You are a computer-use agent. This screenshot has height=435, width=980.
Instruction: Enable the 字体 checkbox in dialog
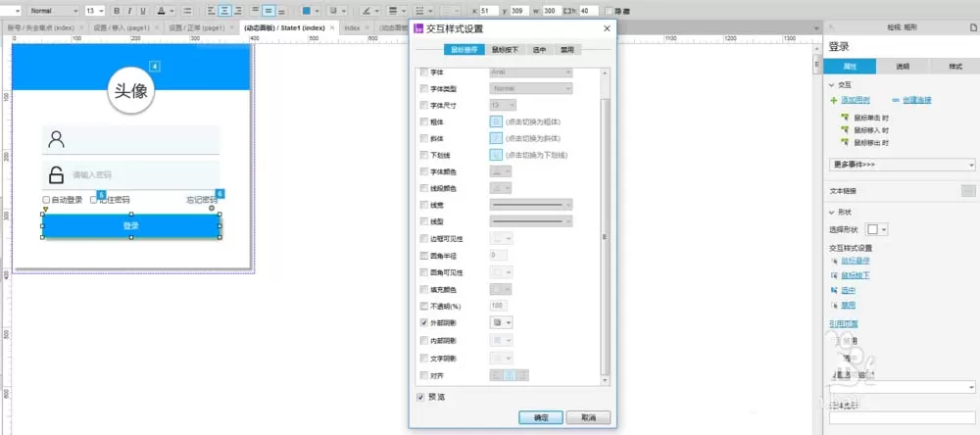click(x=424, y=72)
